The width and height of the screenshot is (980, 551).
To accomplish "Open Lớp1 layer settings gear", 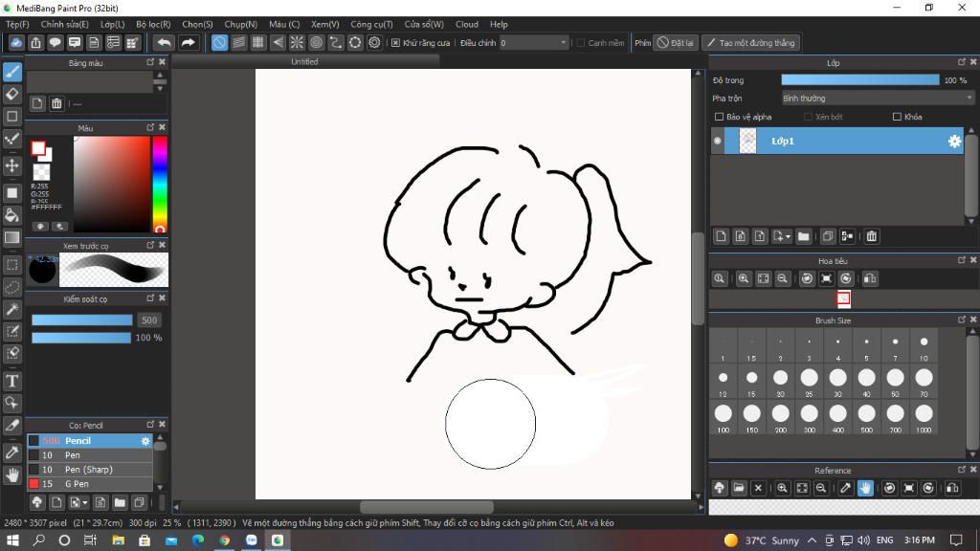I will tap(954, 142).
